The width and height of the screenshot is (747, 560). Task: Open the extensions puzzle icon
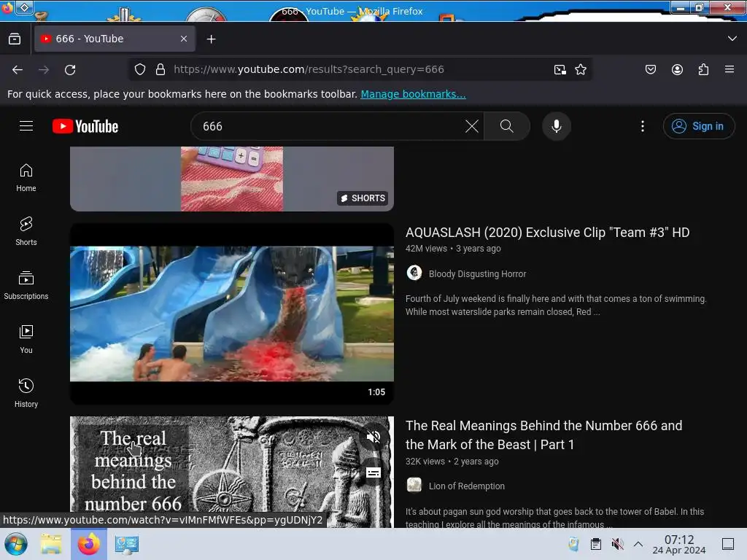point(703,69)
